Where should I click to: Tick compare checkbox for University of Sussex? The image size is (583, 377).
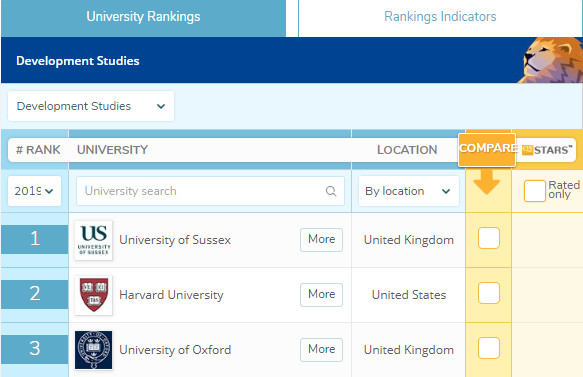489,238
